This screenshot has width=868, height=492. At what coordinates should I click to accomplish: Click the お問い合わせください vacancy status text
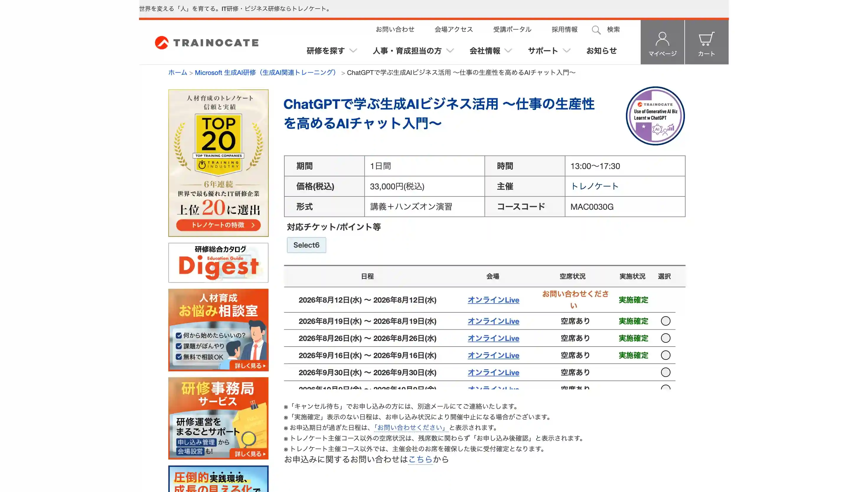(x=575, y=300)
